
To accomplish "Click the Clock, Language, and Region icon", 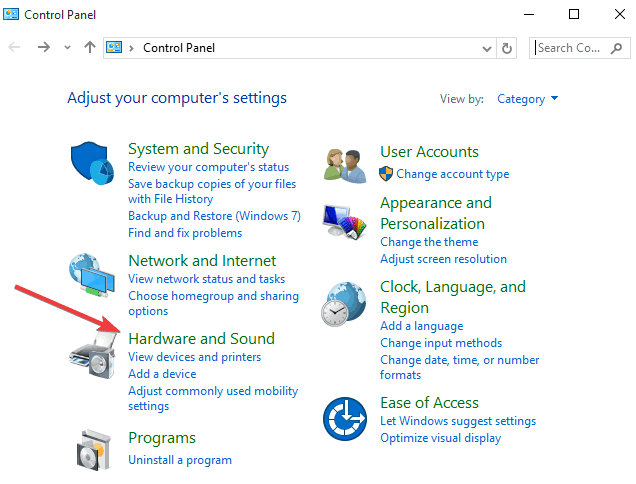I will click(x=345, y=304).
